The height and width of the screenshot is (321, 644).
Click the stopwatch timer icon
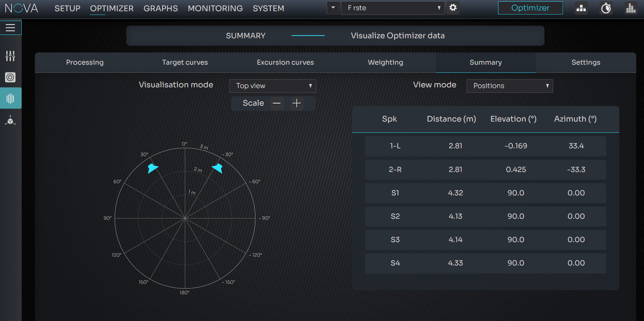[x=606, y=8]
